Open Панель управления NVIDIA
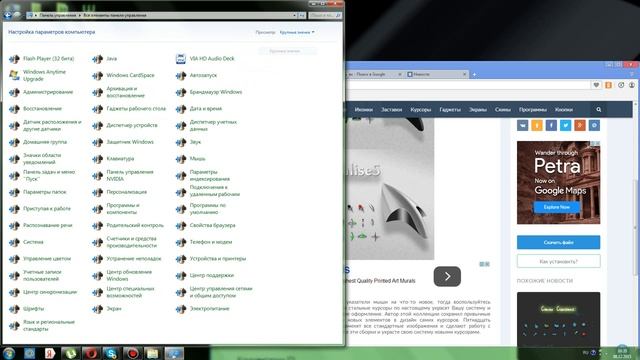The height and width of the screenshot is (360, 640). [x=123, y=176]
